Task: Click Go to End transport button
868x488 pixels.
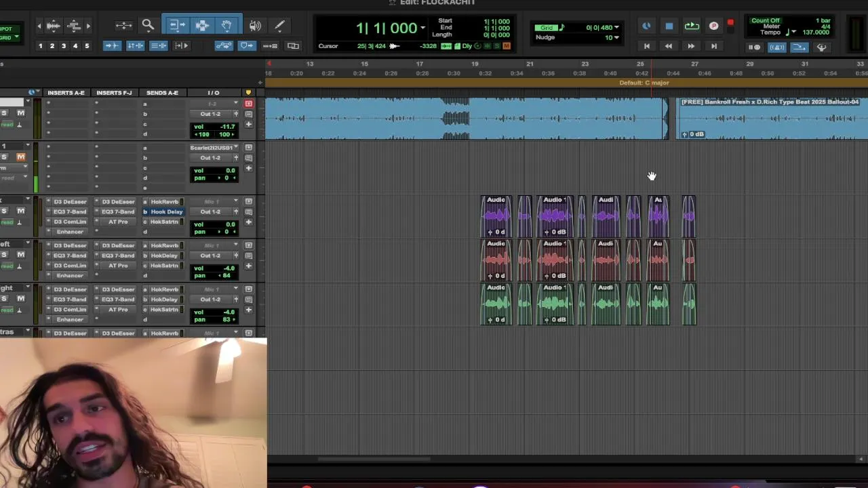Action: [713, 46]
